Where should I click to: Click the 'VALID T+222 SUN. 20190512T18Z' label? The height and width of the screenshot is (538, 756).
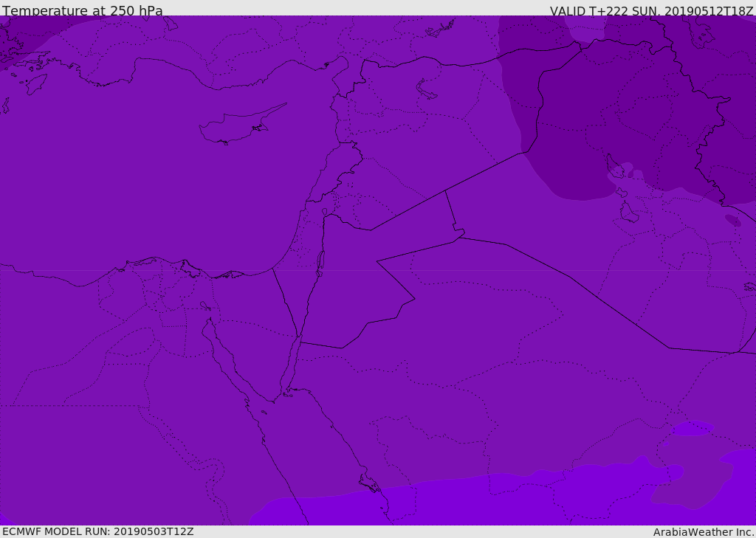[651, 11]
